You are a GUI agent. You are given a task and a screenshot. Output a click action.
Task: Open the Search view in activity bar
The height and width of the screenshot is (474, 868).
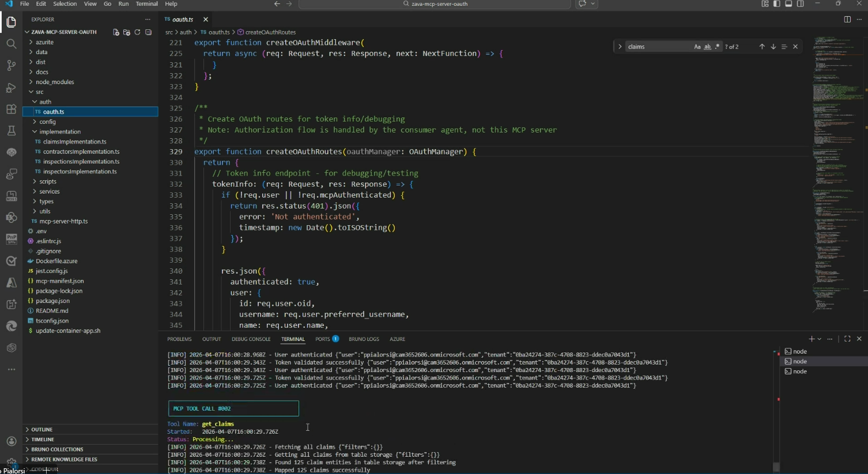(x=11, y=44)
